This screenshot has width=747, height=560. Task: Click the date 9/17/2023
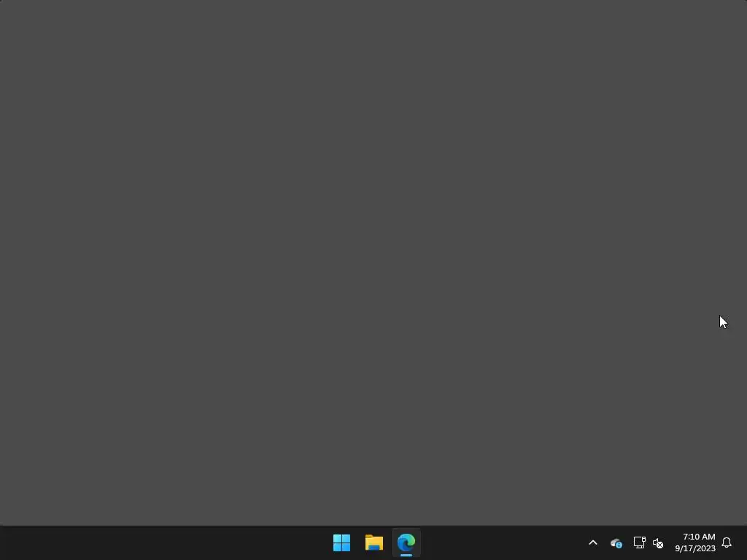(x=695, y=548)
